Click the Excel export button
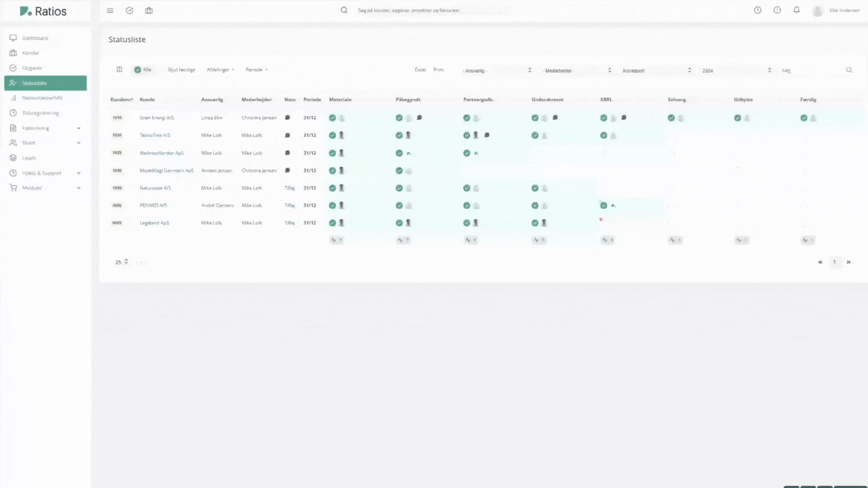Viewport: 868px width, 488px height. click(x=420, y=70)
